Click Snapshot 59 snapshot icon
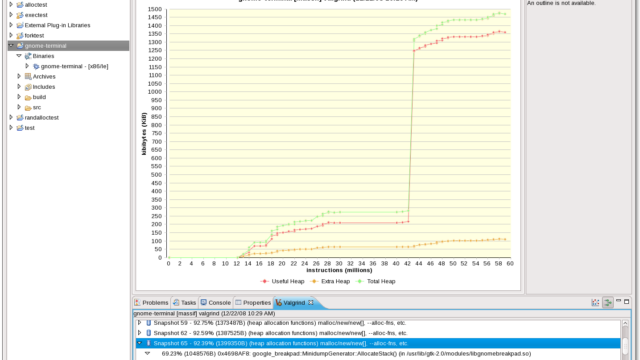 click(149, 323)
